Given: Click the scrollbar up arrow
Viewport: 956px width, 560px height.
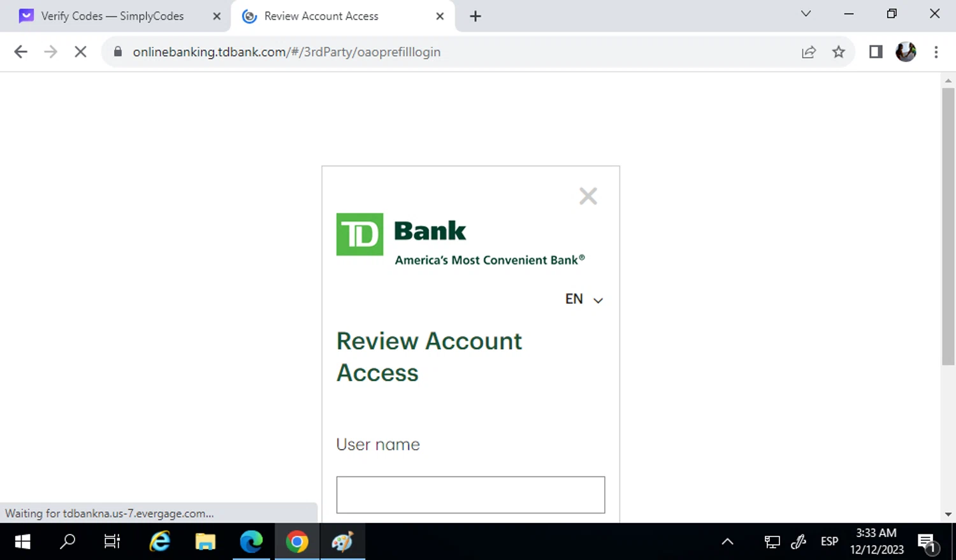Looking at the screenshot, I should coord(948,81).
